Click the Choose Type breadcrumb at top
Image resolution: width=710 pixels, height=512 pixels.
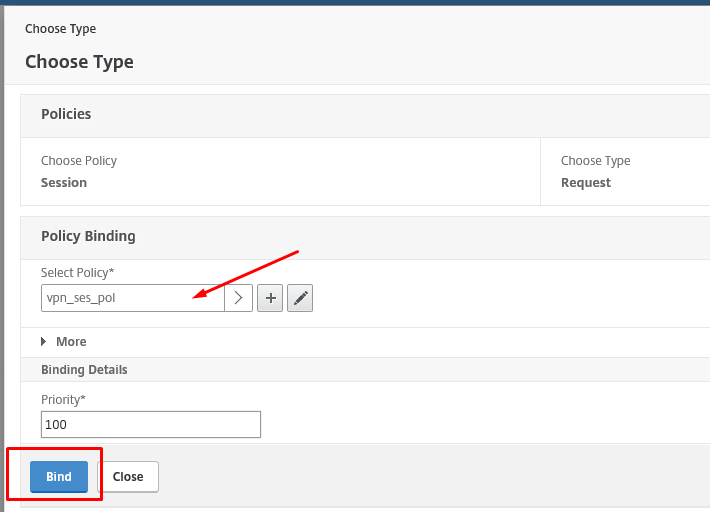point(61,29)
